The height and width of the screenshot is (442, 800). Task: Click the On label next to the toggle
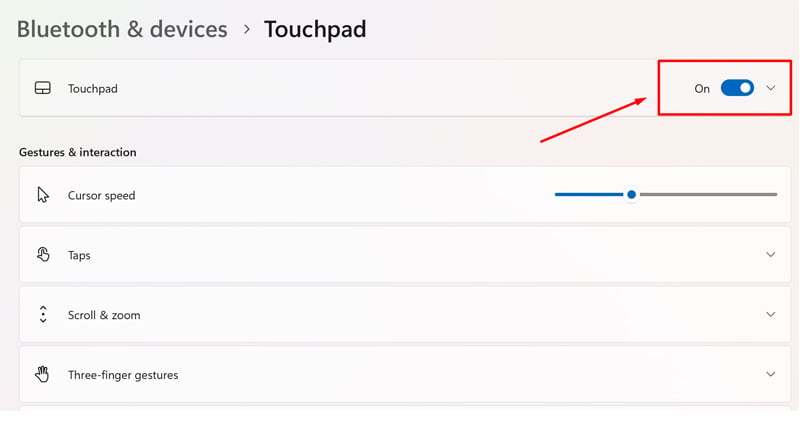click(x=702, y=88)
